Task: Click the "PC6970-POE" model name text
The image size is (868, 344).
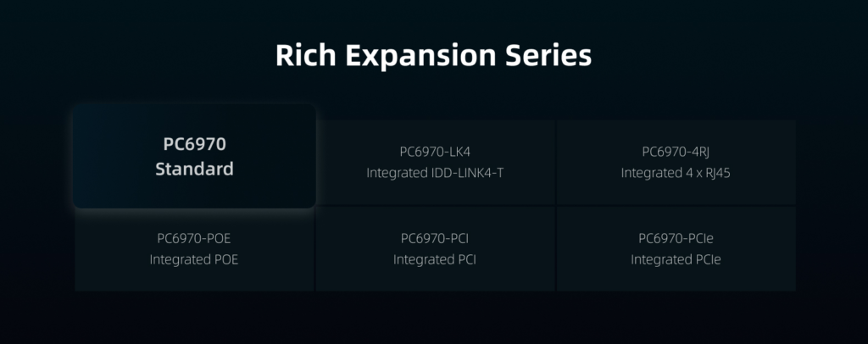Action: [194, 238]
